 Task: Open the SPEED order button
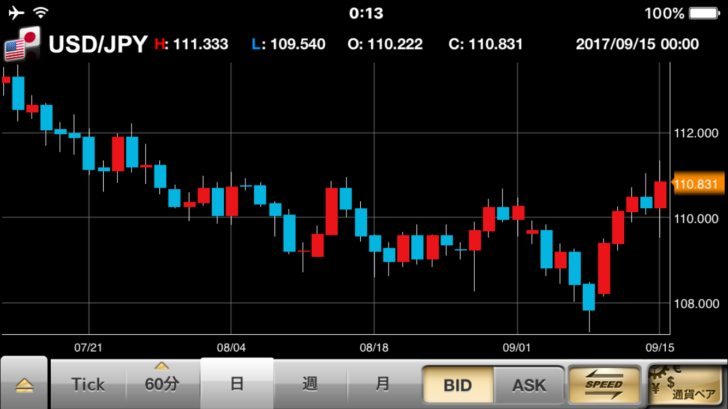[x=602, y=384]
